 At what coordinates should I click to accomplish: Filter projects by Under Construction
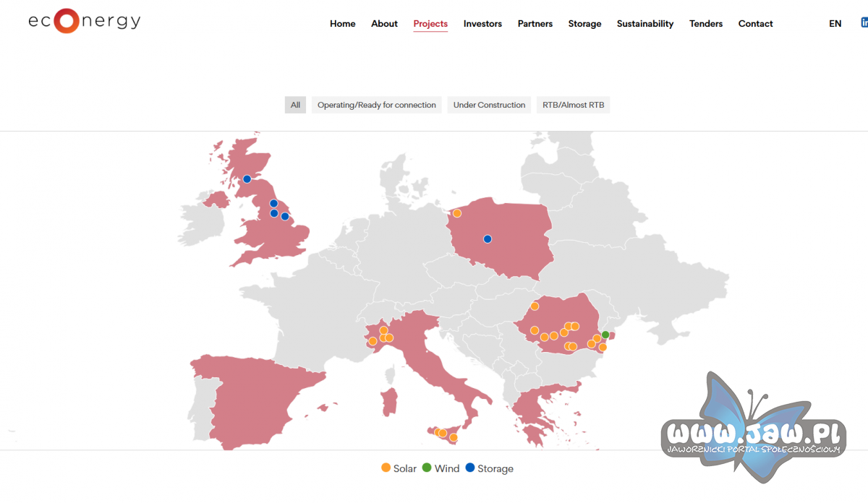click(x=489, y=105)
